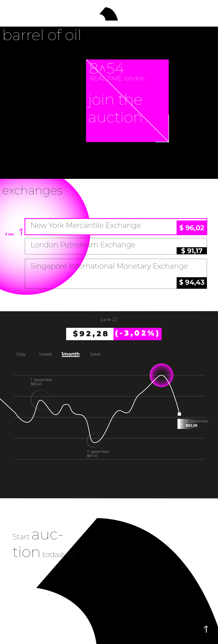Switch to the 1year chart range
This screenshot has height=644, width=218.
click(x=95, y=354)
